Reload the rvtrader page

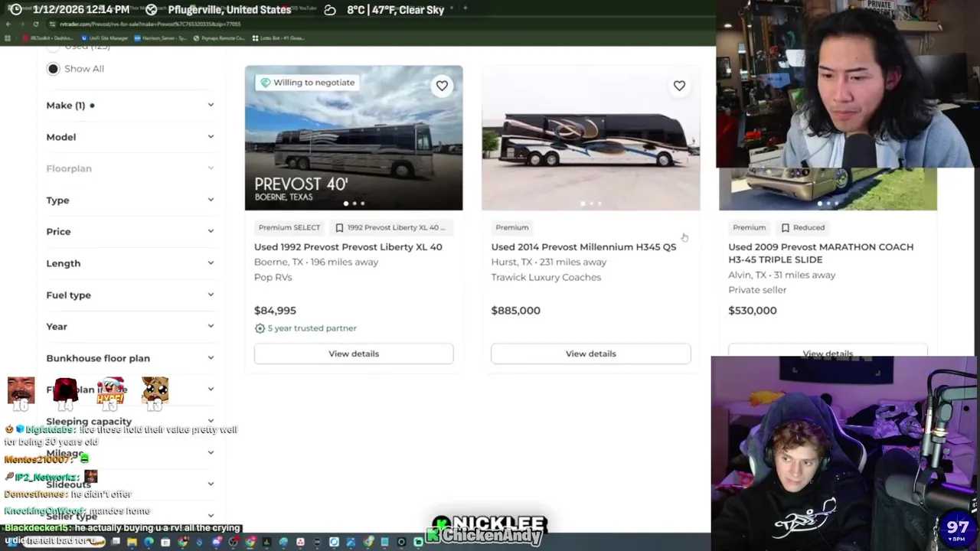point(35,24)
